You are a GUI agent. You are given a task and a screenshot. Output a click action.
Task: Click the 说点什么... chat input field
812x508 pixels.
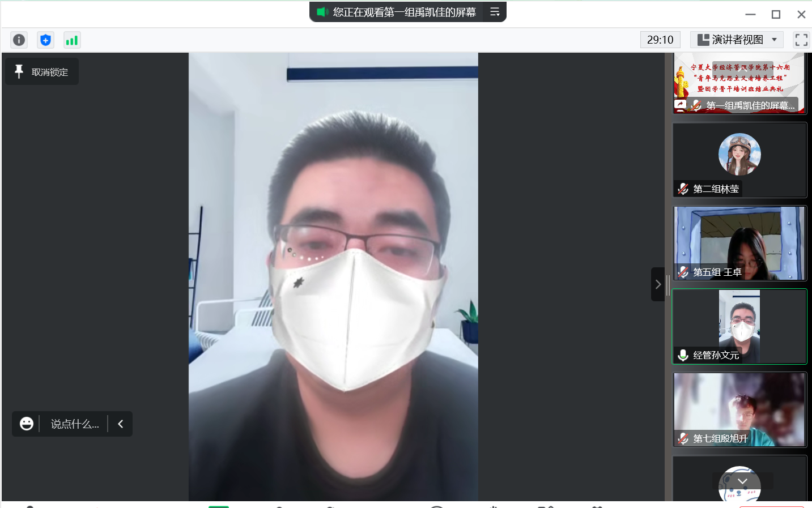pos(75,424)
